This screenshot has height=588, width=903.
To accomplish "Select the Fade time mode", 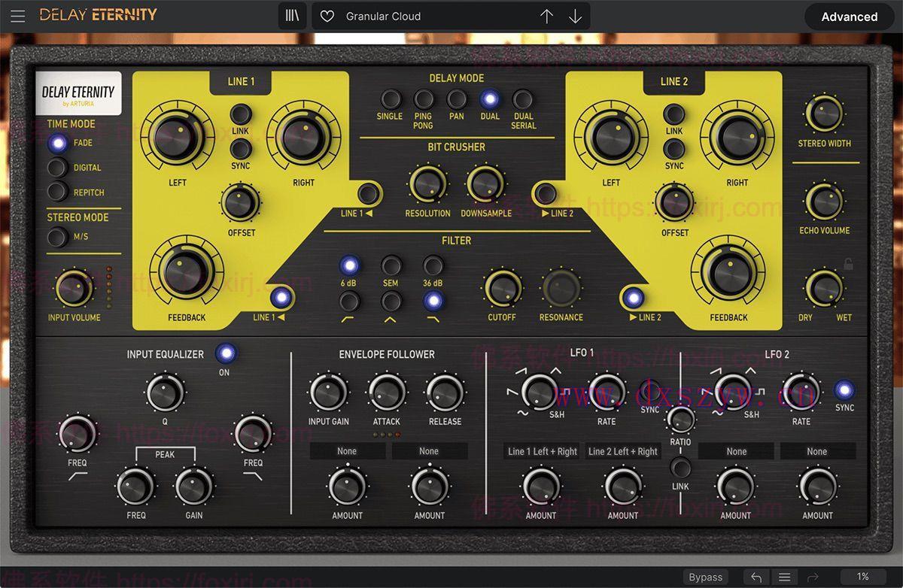I will [x=58, y=143].
